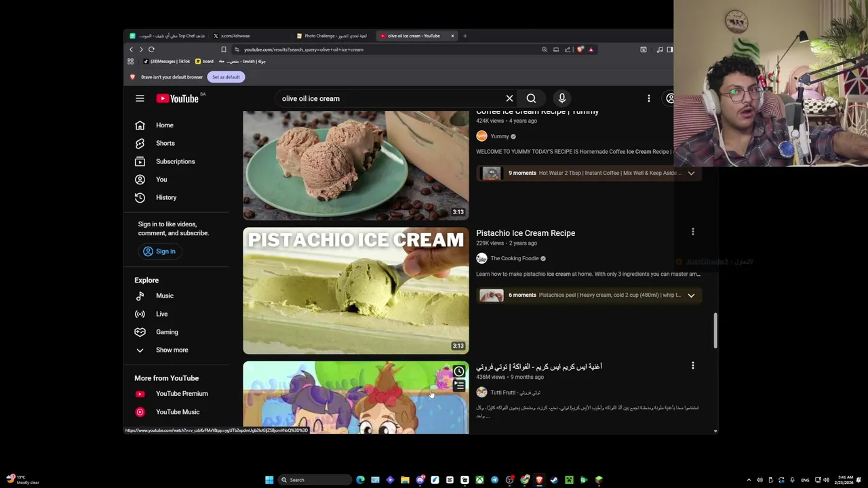Image resolution: width=868 pixels, height=488 pixels.
Task: Switch to the x.com tab
Action: coord(251,36)
